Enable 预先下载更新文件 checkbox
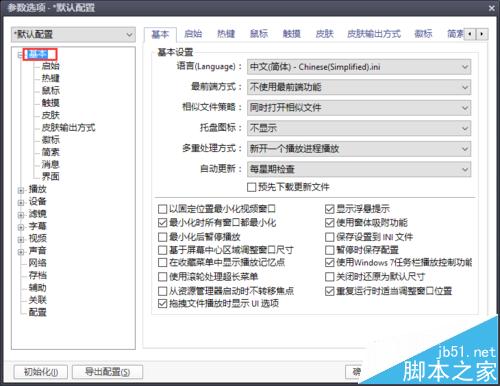The image size is (500, 386). (252, 187)
